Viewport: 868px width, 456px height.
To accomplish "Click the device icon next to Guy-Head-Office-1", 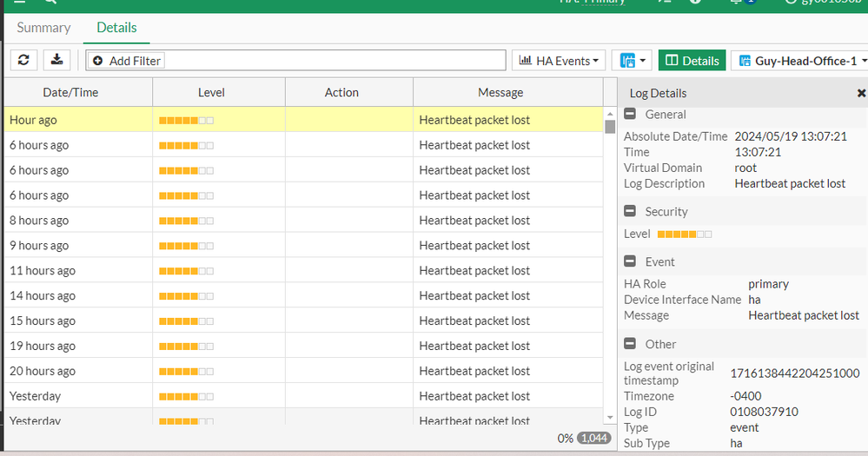I will [745, 61].
